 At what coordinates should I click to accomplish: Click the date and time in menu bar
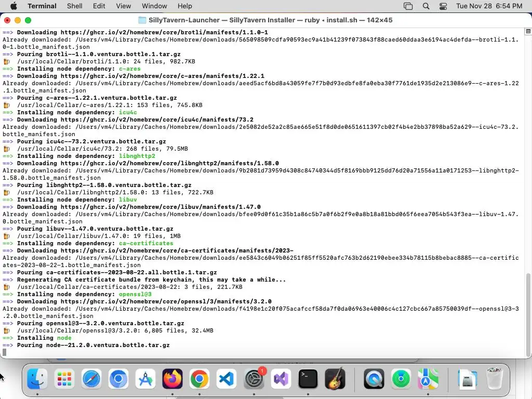(x=489, y=6)
